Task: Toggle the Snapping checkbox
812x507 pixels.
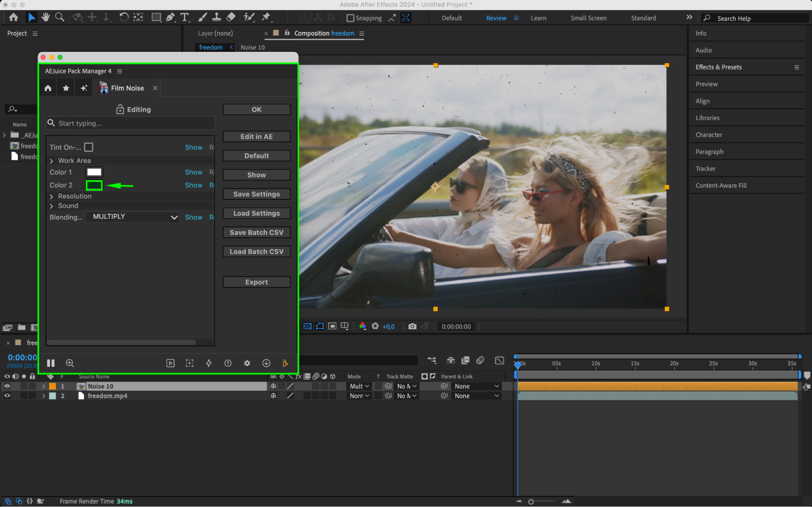Action: 350,18
